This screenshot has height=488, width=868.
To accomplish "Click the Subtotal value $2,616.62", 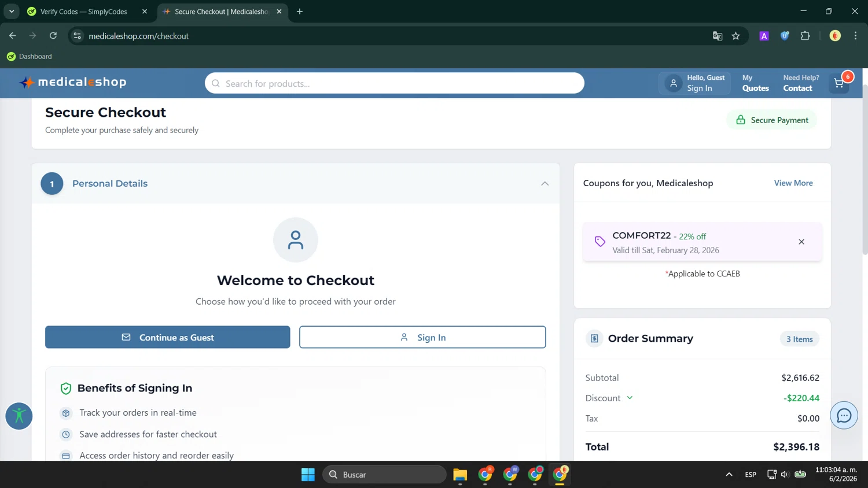I will pos(800,378).
